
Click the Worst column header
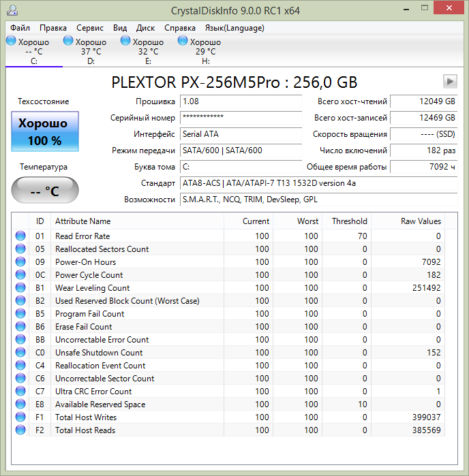298,221
